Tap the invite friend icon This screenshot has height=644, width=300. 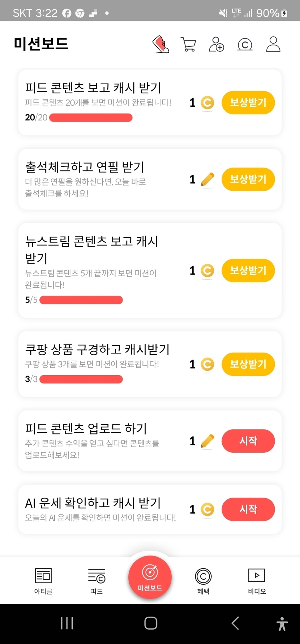click(217, 45)
